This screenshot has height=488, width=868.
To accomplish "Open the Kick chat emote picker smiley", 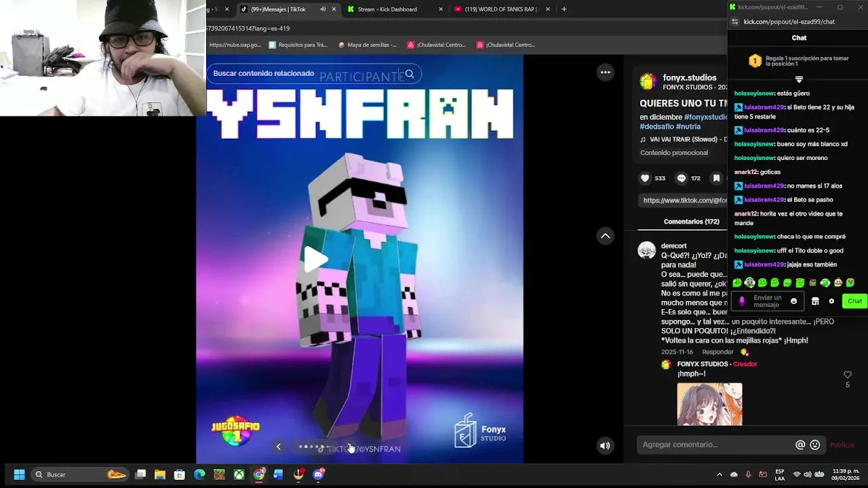I will [793, 302].
